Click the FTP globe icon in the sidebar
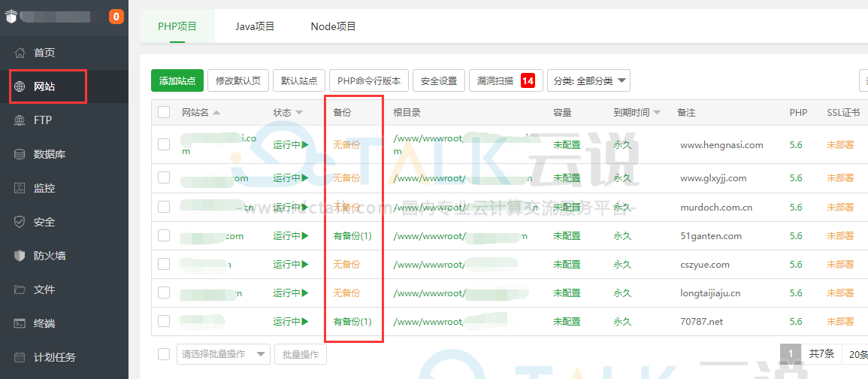The width and height of the screenshot is (868, 379). click(20, 120)
